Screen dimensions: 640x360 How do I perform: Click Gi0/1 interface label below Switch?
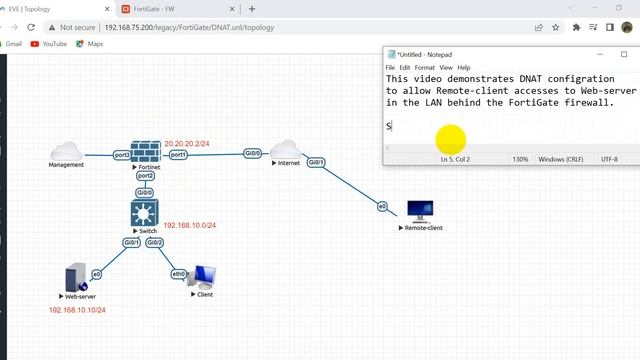click(131, 242)
